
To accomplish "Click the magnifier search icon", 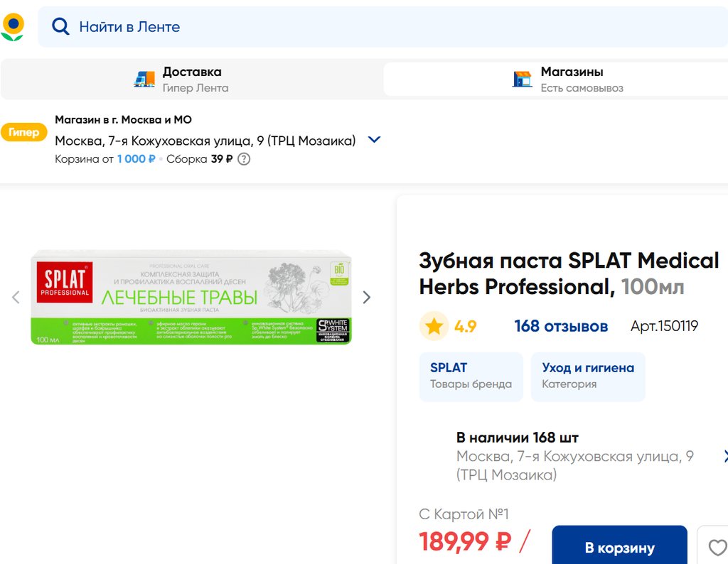I will tap(61, 27).
